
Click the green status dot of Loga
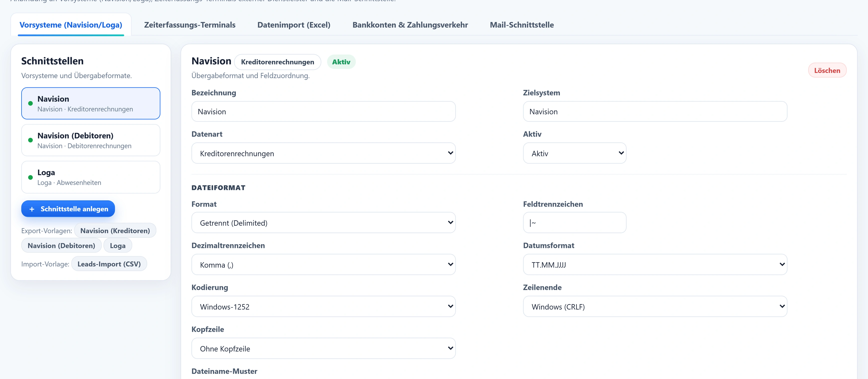pos(30,177)
